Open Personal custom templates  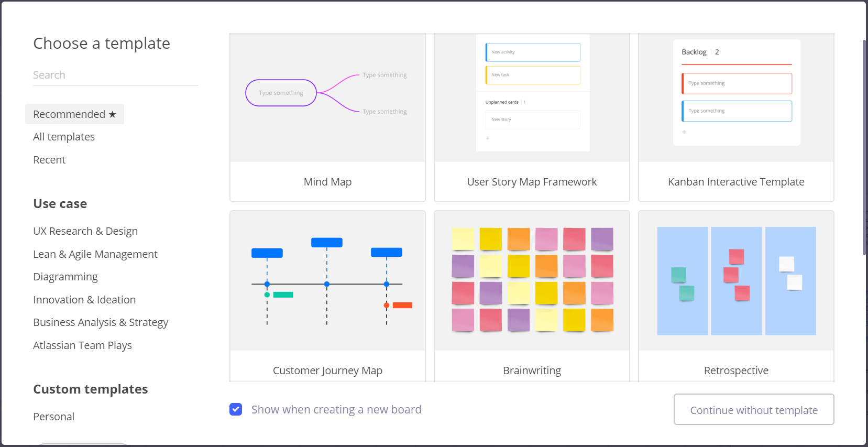pyautogui.click(x=54, y=417)
